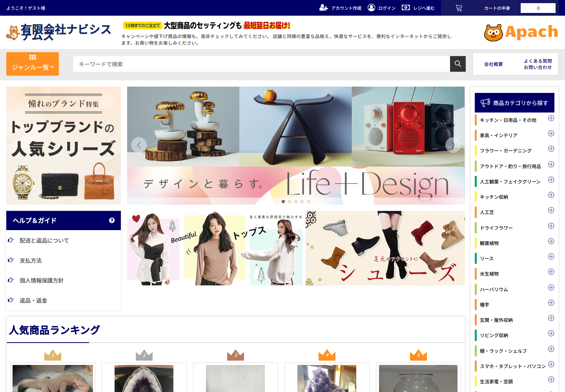Open 個人情報保護方針 link
Screen dimensions: 565x392
point(41,280)
